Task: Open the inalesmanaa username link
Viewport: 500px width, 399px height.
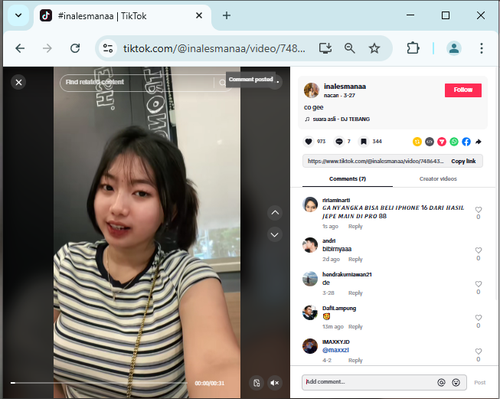Action: coord(345,86)
